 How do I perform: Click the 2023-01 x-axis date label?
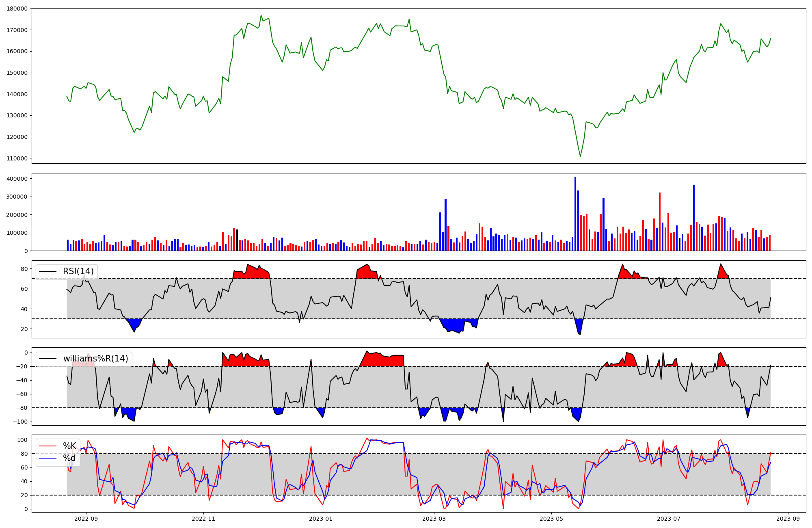321,519
